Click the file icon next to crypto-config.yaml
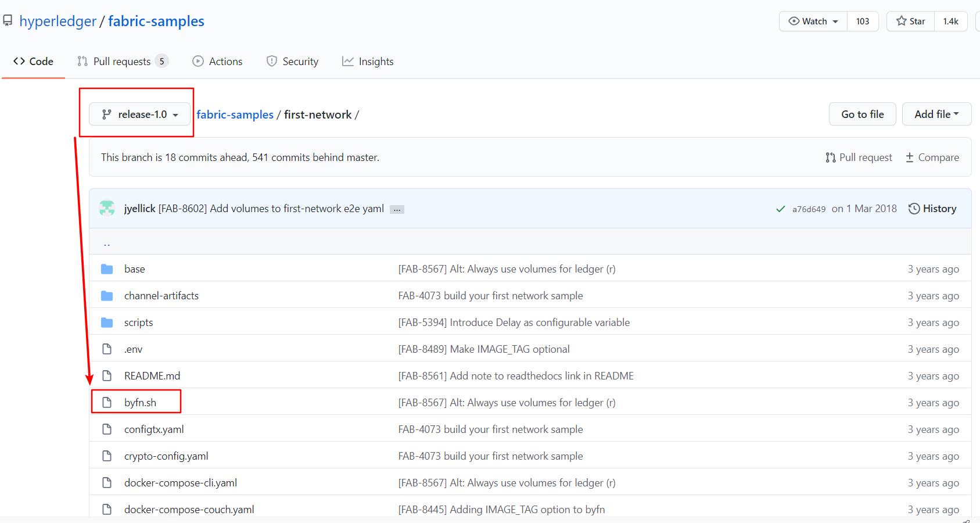This screenshot has height=523, width=980. point(107,456)
